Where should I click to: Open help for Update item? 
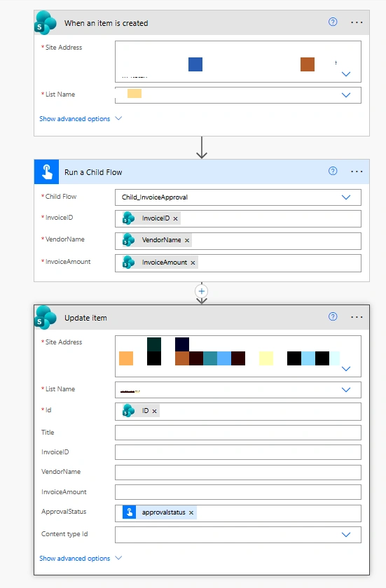click(x=333, y=317)
